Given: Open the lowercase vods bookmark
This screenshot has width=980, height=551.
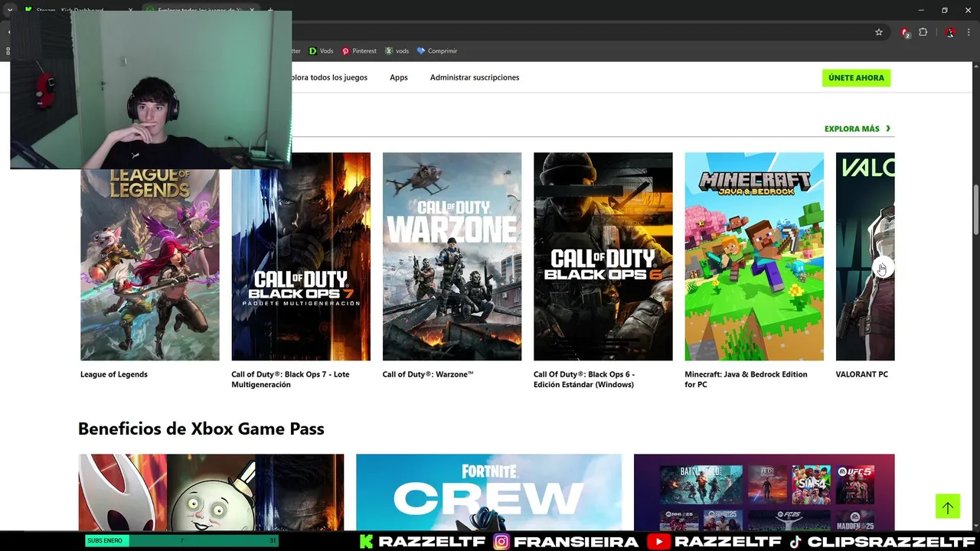Looking at the screenshot, I should [x=397, y=51].
